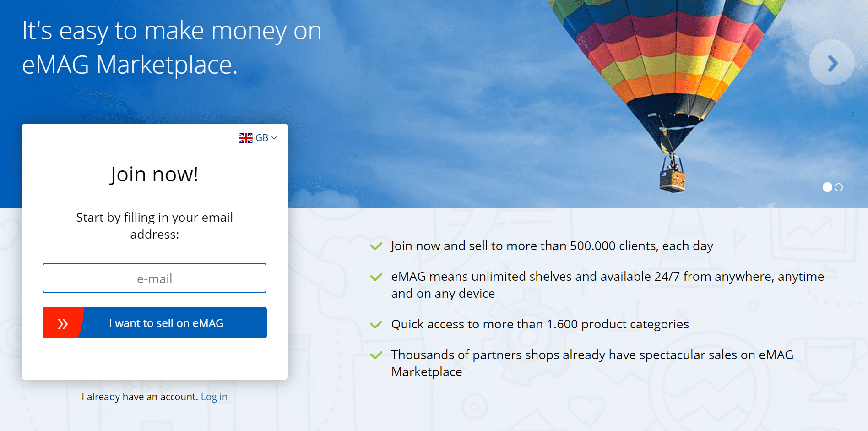Select the active first carousel dot
868x431 pixels.
click(x=828, y=187)
